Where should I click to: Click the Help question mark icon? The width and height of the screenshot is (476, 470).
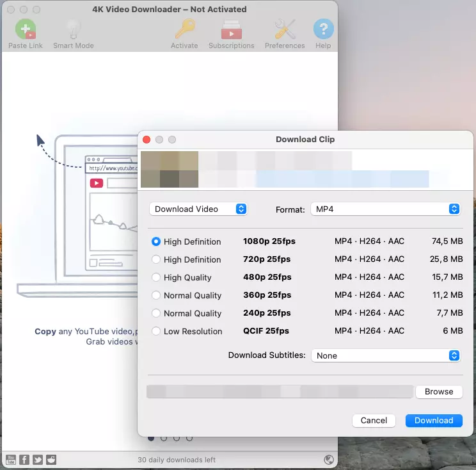tap(323, 30)
